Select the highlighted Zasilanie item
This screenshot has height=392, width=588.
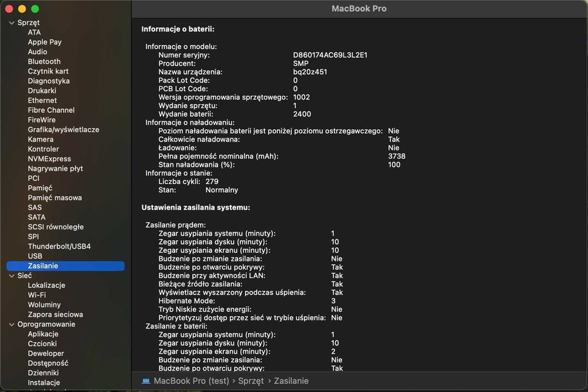66,266
